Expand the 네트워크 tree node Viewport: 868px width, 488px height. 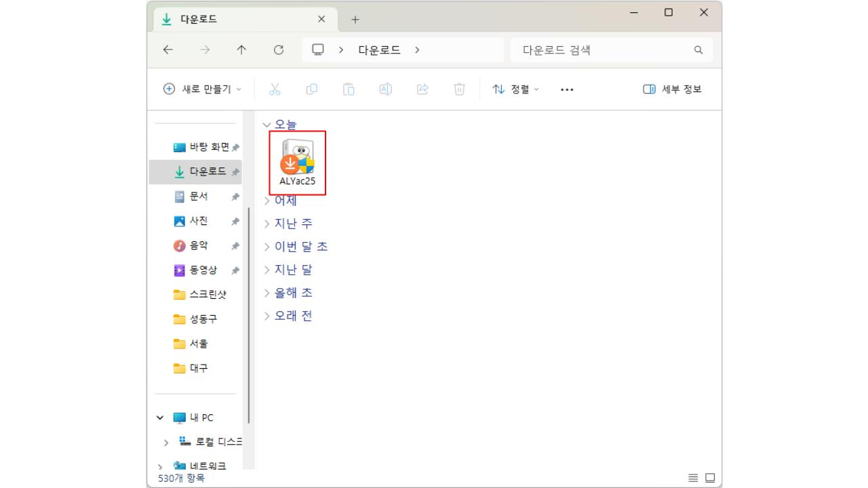pos(161,466)
